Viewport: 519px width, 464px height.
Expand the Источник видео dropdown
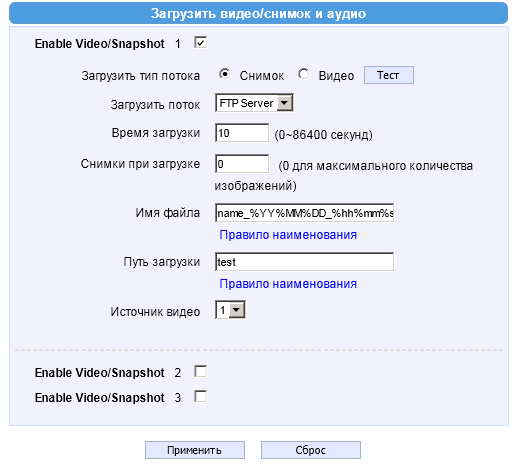(230, 310)
